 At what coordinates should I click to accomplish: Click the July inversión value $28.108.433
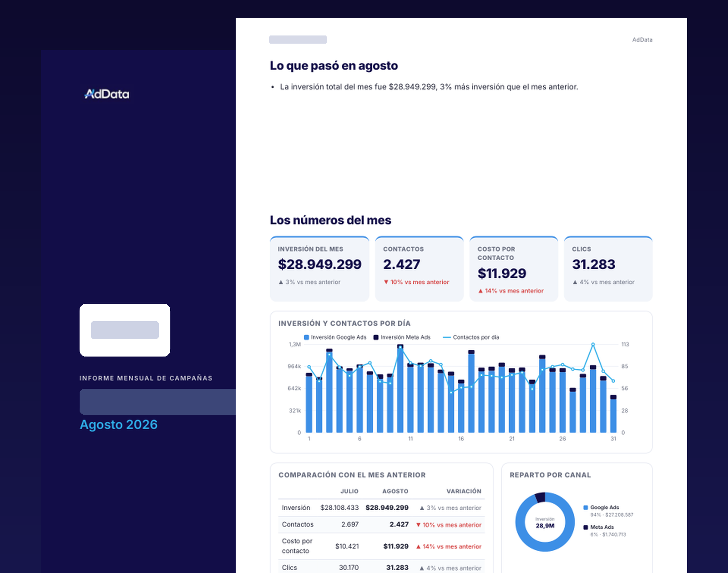[339, 508]
